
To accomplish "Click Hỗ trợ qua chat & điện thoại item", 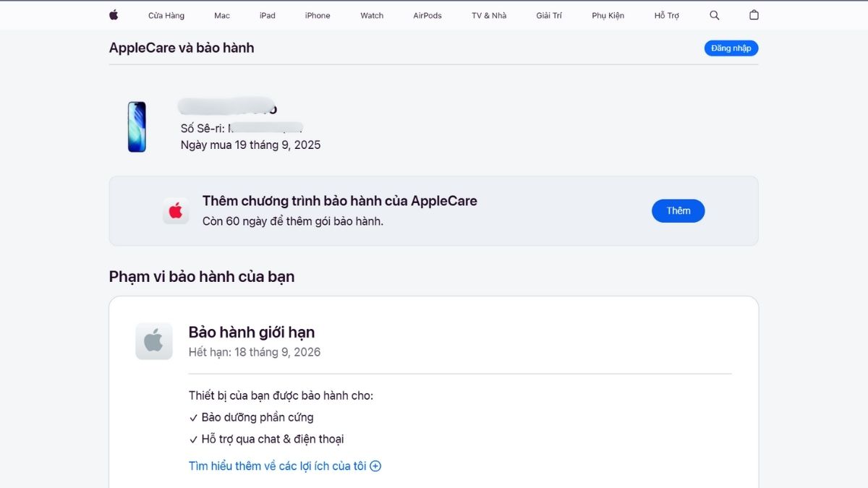I will tap(266, 439).
